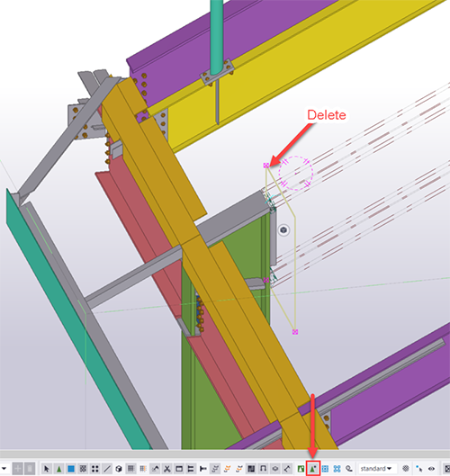This screenshot has width=450, height=476.
Task: Toggle the select connections green cone switch
Action: point(58,469)
